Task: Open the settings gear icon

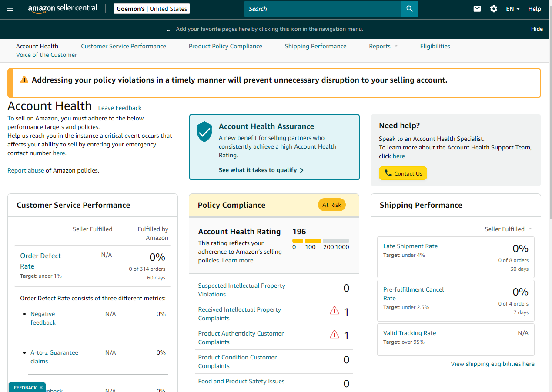Action: pos(494,9)
